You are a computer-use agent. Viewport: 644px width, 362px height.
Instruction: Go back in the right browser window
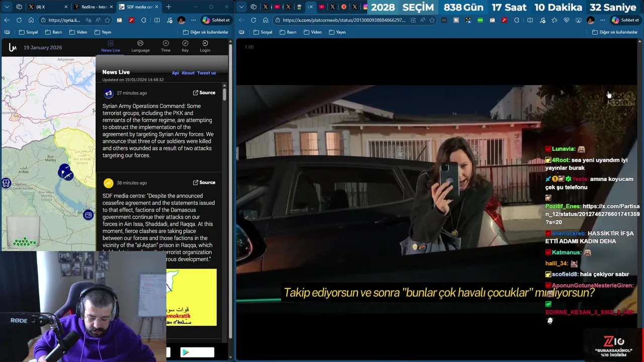[242, 20]
